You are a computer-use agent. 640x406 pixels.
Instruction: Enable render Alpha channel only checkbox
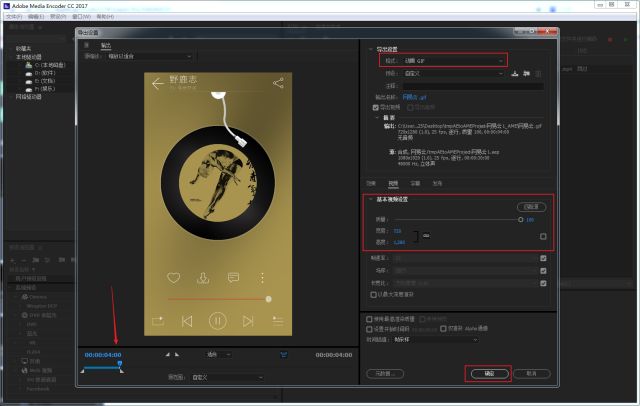(x=443, y=328)
